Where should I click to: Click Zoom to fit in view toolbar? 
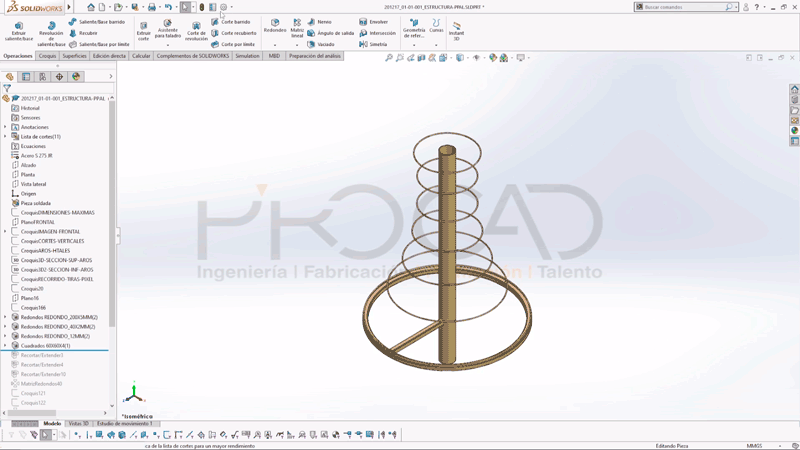[x=389, y=58]
